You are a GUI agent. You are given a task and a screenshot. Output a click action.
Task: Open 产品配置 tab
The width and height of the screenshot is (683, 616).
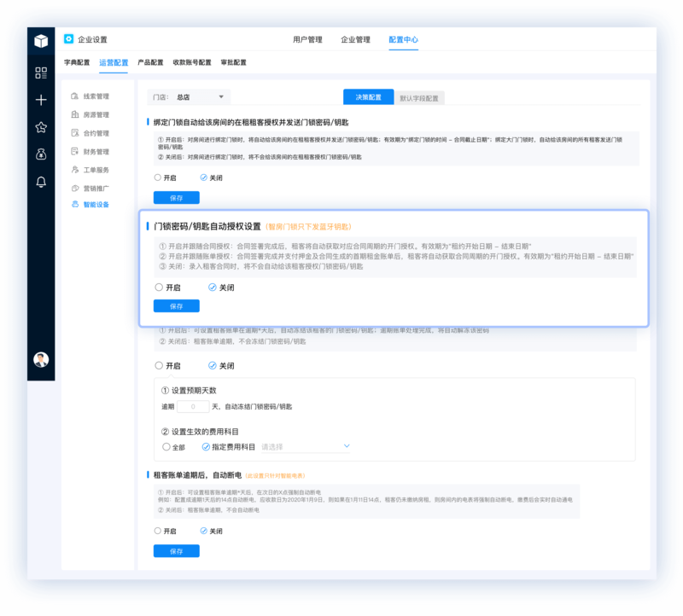(150, 62)
